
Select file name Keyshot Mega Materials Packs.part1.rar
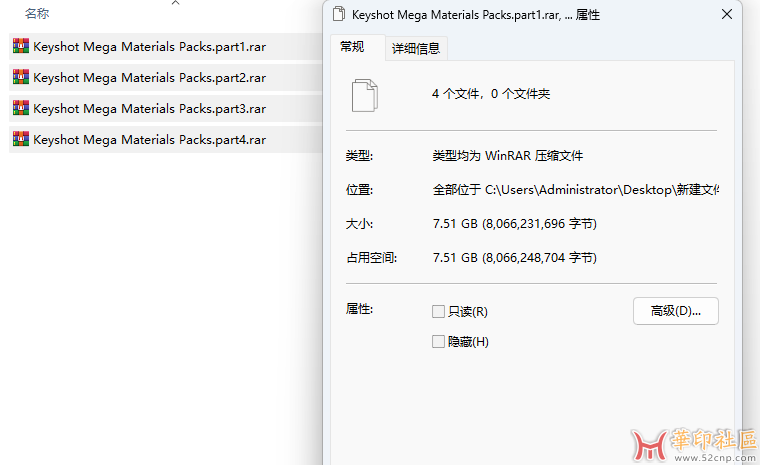pos(149,47)
